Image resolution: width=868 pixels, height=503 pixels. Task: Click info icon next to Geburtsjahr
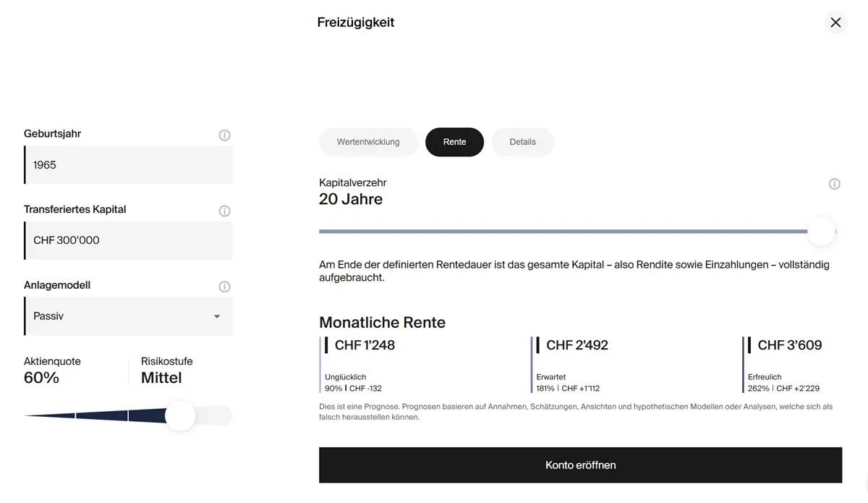tap(224, 135)
